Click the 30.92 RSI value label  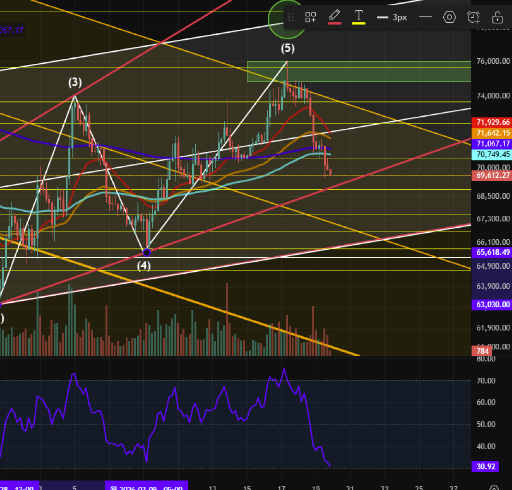(x=486, y=466)
